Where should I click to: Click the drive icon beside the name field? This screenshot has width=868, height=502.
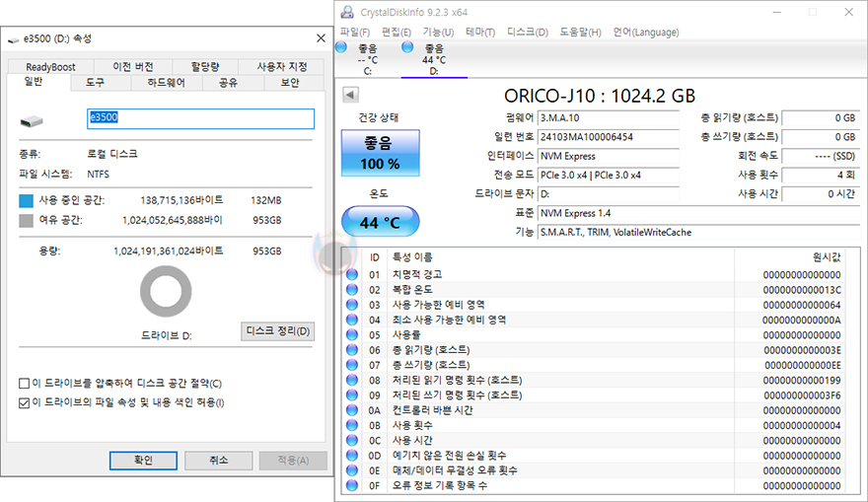point(32,120)
